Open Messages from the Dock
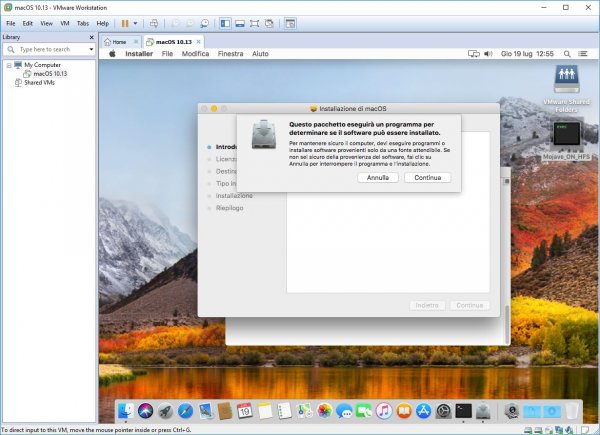This screenshot has height=435, width=600. coord(344,411)
